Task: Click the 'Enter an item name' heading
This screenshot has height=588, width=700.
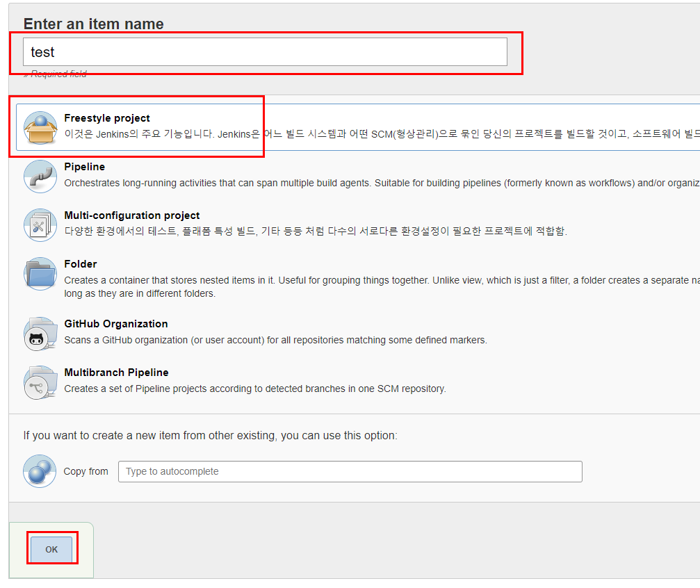Action: point(93,24)
